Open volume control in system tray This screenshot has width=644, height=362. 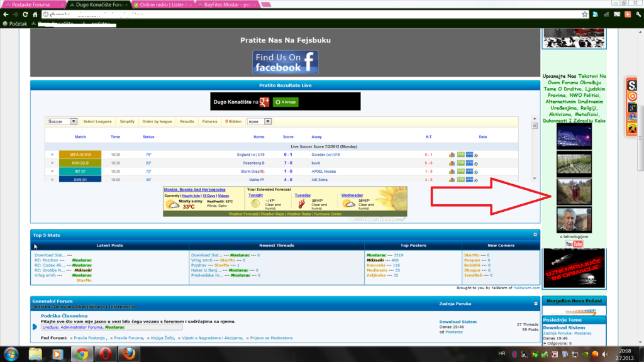pyautogui.click(x=605, y=354)
